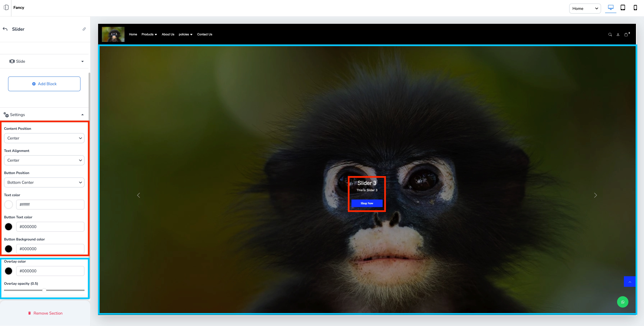Toggle the sidebar panel icon
644x326 pixels.
pyautogui.click(x=6, y=8)
